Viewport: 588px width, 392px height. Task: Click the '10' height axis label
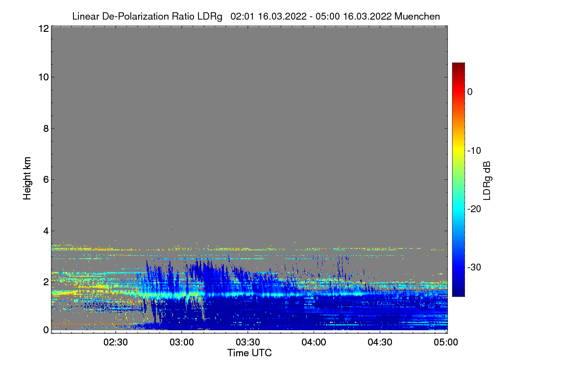tap(43, 77)
